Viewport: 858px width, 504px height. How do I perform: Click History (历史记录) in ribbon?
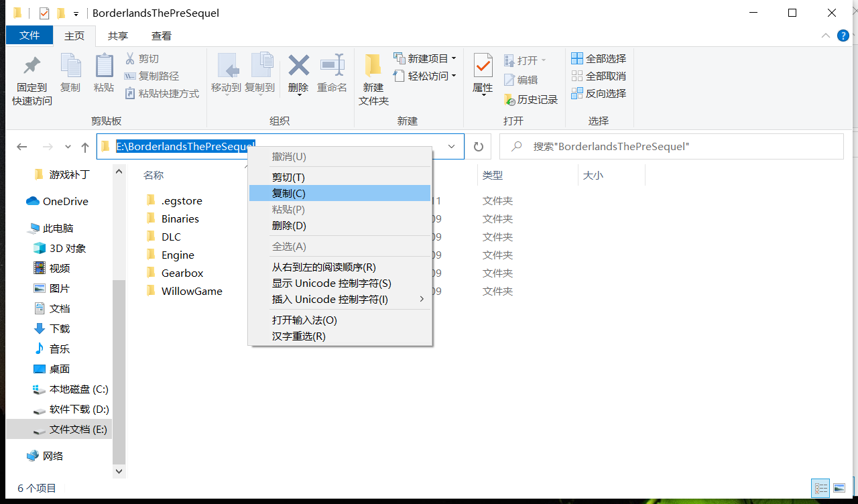[x=531, y=99]
